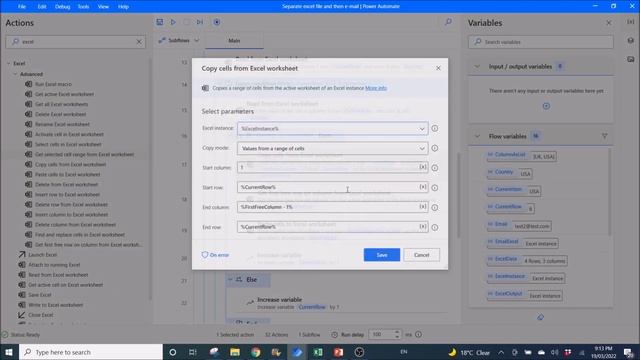
Task: Show info for End row parameter
Action: click(435, 227)
